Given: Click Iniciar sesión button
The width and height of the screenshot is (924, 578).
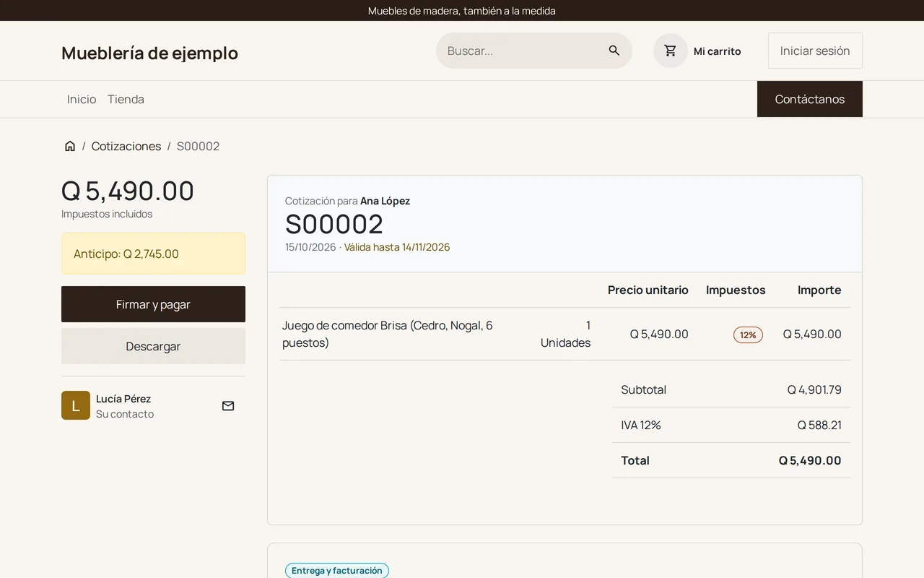Looking at the screenshot, I should point(815,51).
